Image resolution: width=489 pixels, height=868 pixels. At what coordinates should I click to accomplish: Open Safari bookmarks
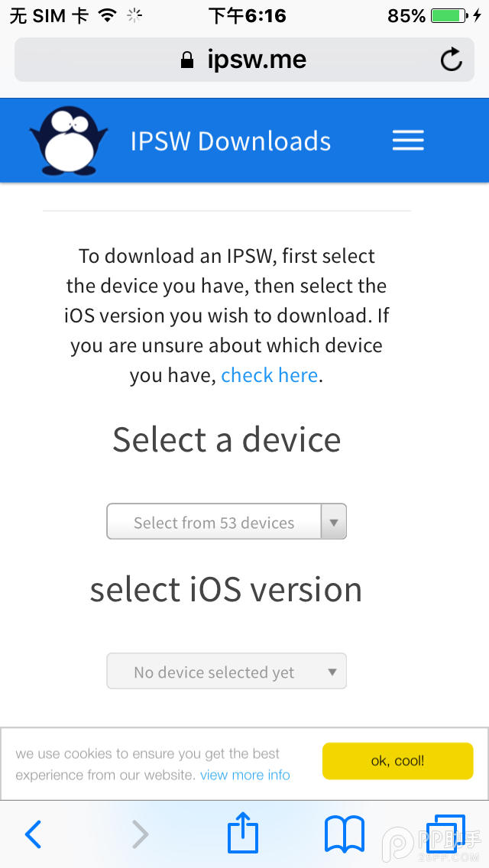pos(345,834)
